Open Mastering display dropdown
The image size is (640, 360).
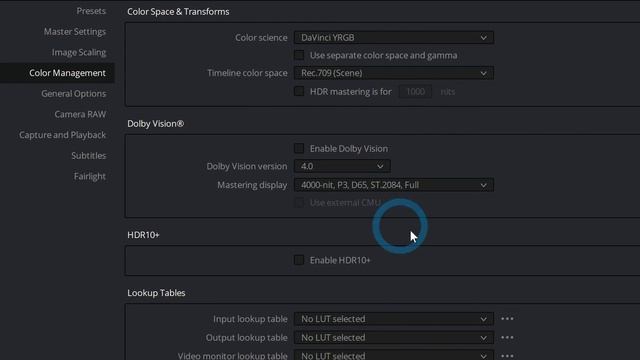pyautogui.click(x=393, y=185)
